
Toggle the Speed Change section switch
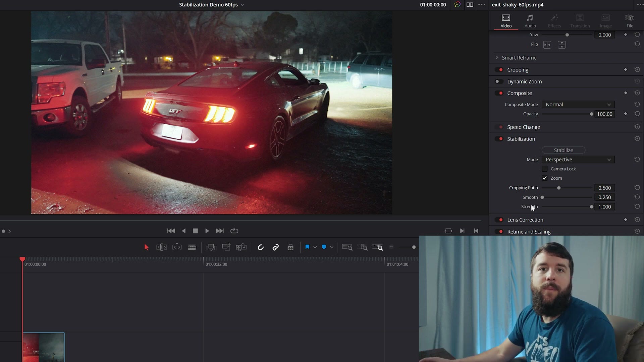pos(499,127)
